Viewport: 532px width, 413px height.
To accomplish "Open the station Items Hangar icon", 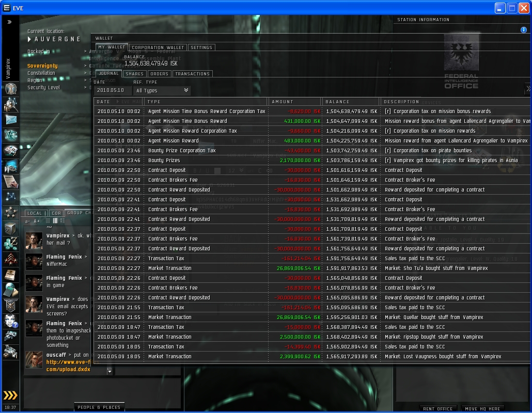I will click(10, 352).
